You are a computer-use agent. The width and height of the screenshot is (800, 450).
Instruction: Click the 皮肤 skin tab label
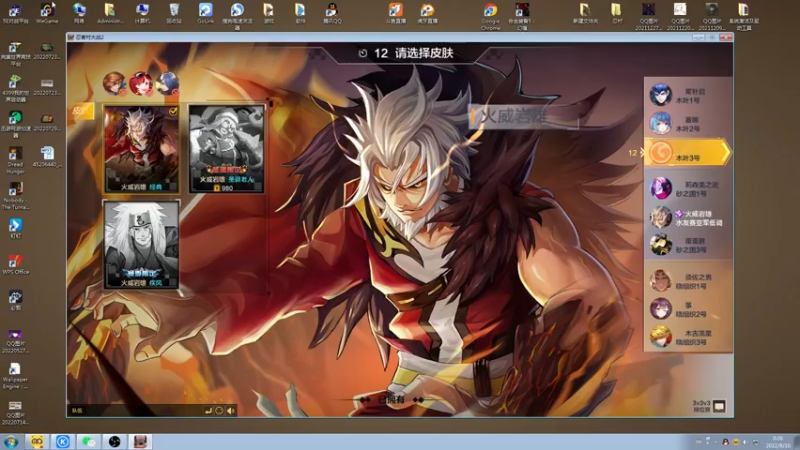(x=80, y=111)
